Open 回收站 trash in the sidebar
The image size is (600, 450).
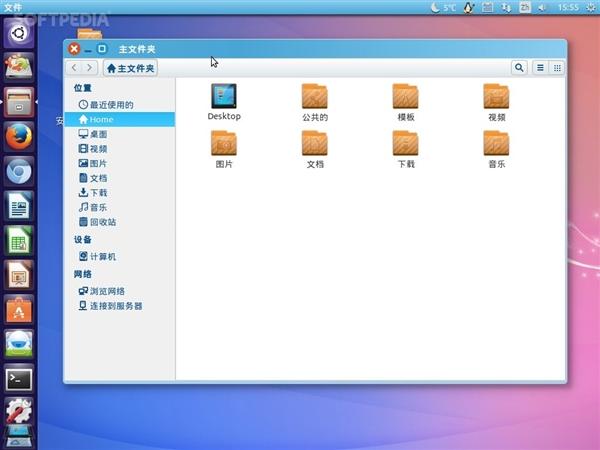[x=102, y=222]
